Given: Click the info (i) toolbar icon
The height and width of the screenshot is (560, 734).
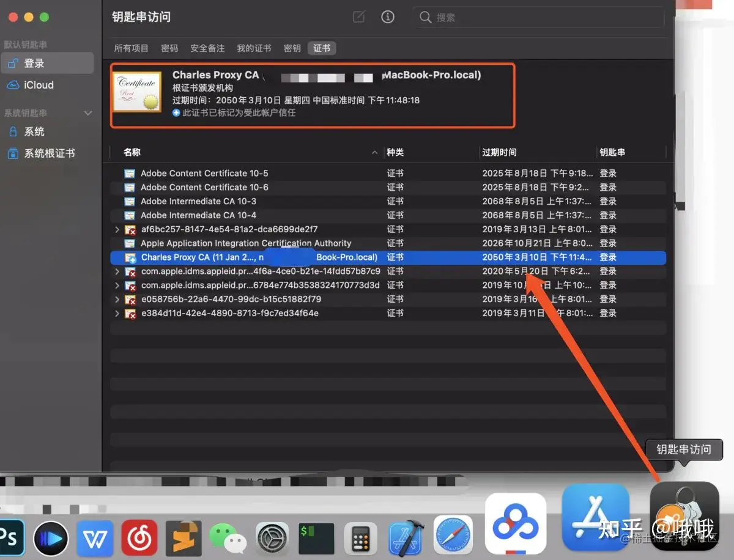Looking at the screenshot, I should (388, 17).
